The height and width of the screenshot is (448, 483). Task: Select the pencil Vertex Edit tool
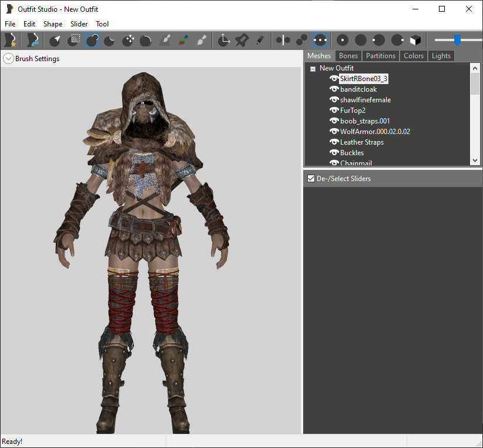click(260, 40)
